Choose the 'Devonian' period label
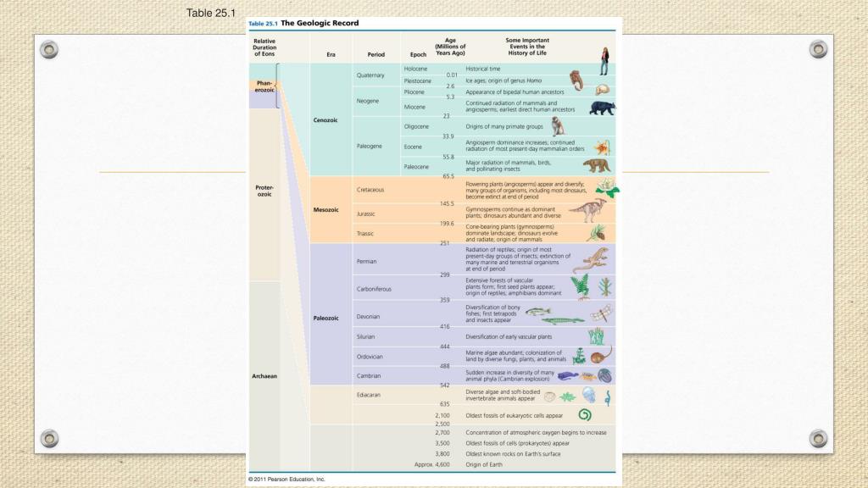868x488 pixels. pyautogui.click(x=368, y=317)
